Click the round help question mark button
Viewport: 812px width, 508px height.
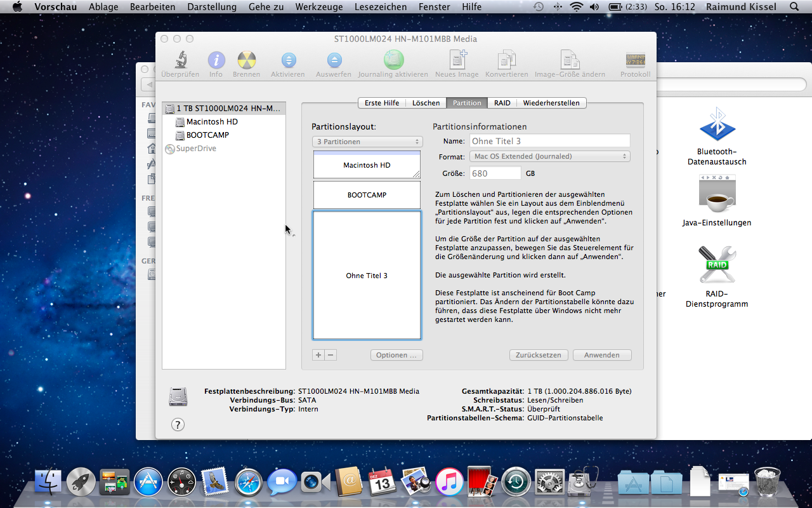pos(178,425)
